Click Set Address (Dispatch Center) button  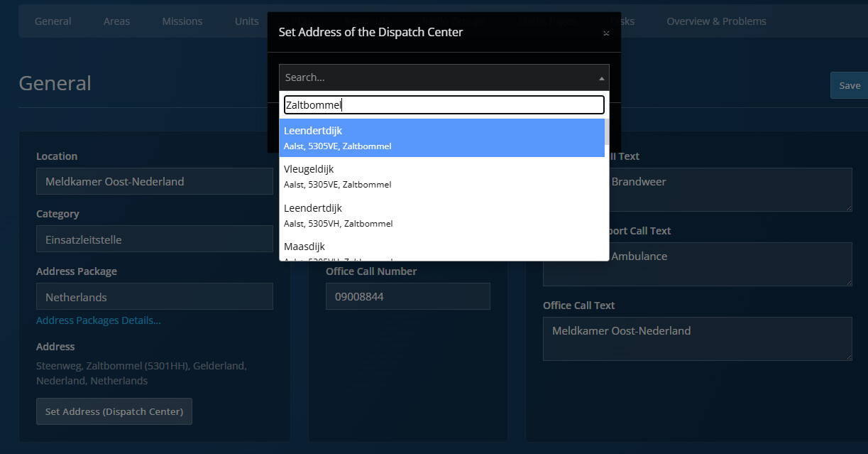pyautogui.click(x=114, y=411)
